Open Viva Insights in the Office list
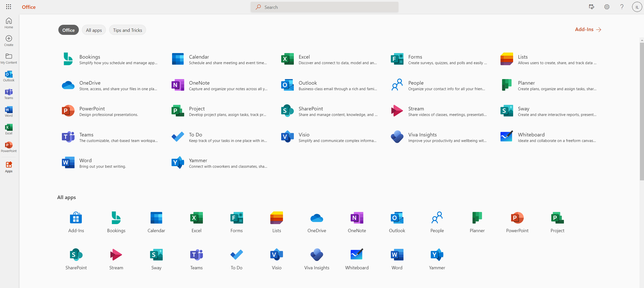Viewport: 644px width, 288px height. (439, 137)
